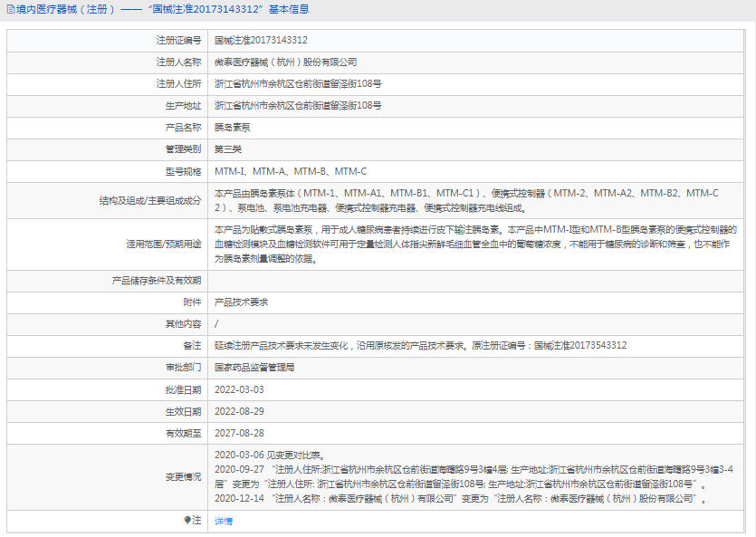The height and width of the screenshot is (537, 756).
Task: Click the 管理类别 label
Action: [x=183, y=149]
